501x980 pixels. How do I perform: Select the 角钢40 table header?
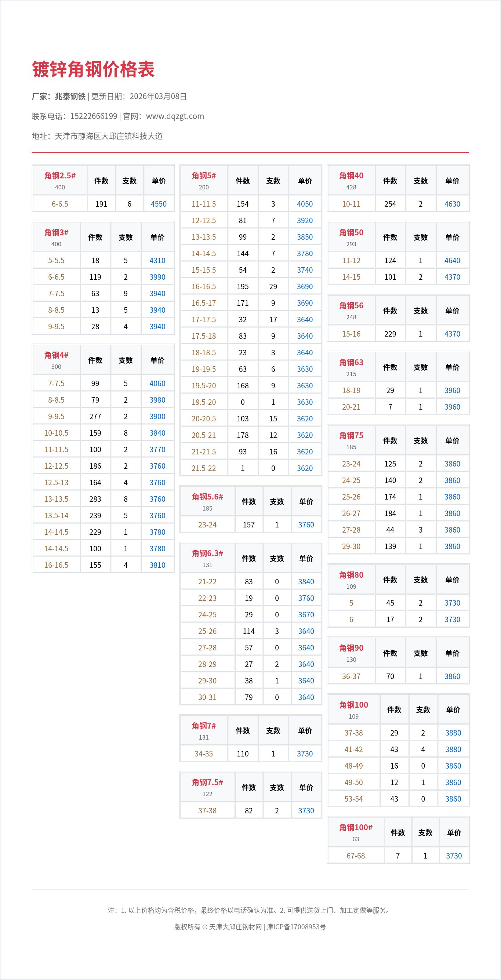[x=352, y=180]
